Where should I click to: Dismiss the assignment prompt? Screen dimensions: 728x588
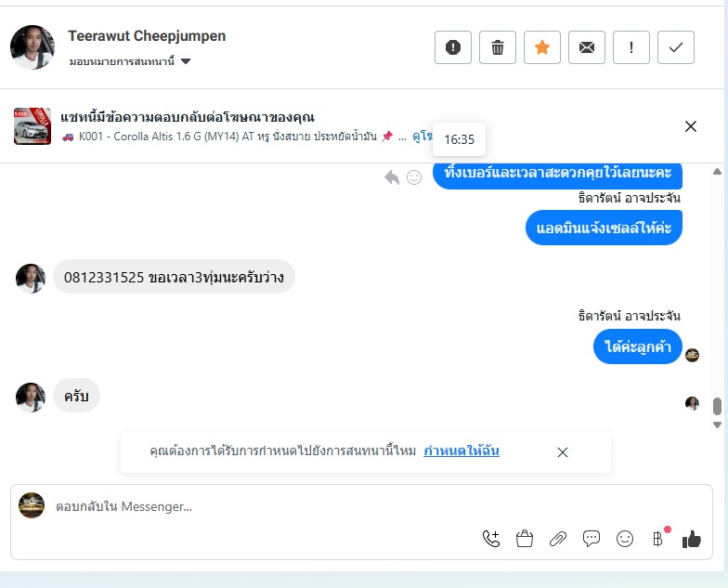(563, 452)
